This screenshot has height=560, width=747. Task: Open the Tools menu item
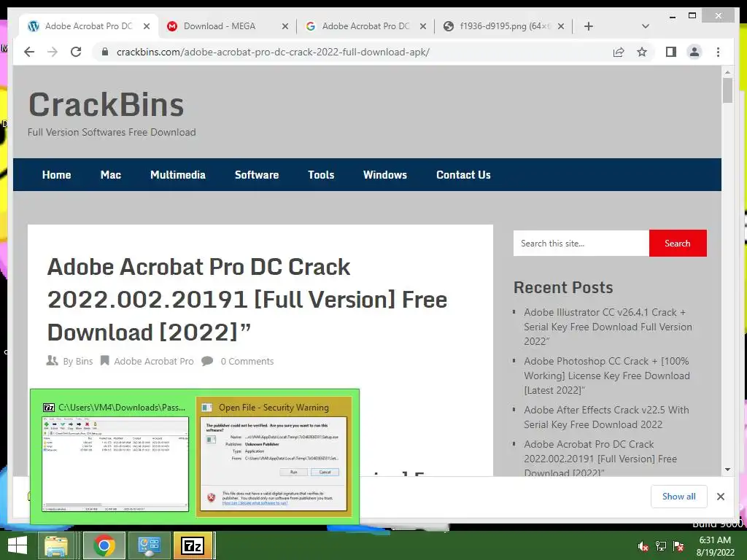pos(321,175)
